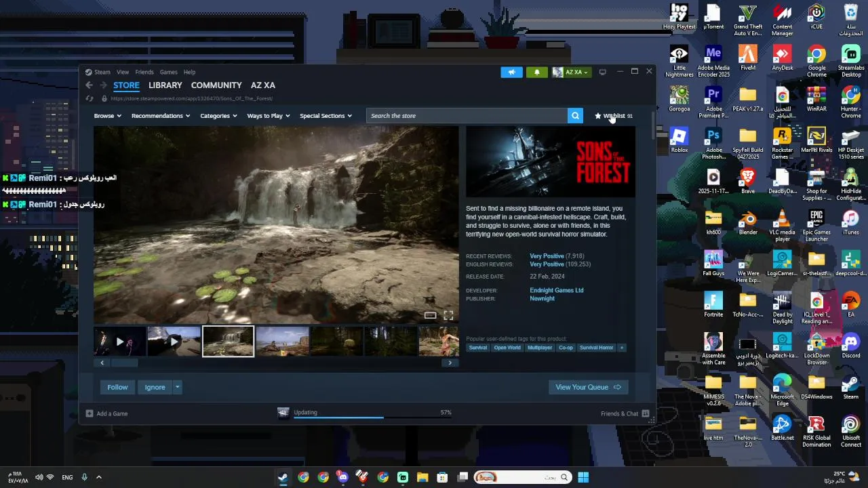This screenshot has width=868, height=488.
Task: Expand the Categories dropdown
Action: tap(218, 116)
